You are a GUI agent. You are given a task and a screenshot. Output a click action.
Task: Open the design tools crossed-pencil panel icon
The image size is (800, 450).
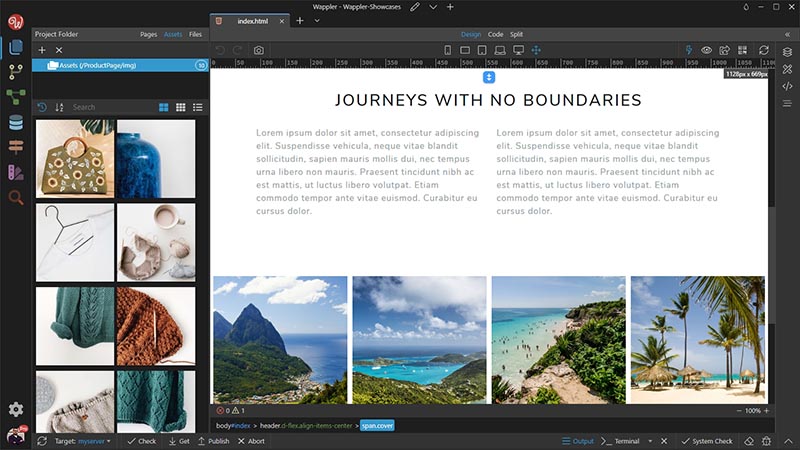click(787, 69)
